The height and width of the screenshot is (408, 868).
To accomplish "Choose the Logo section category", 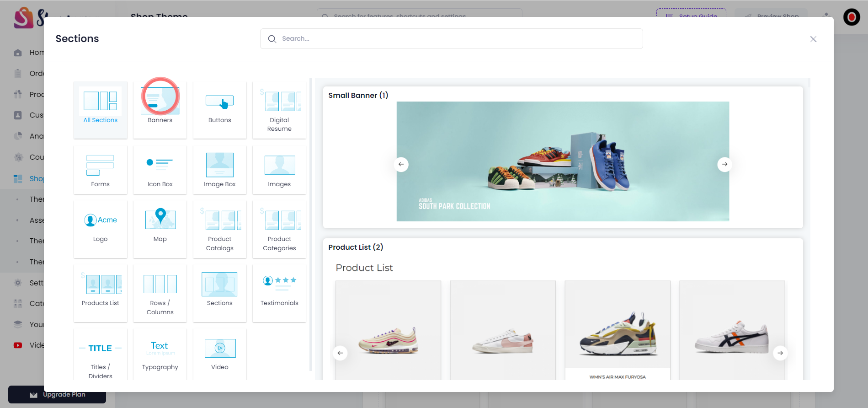I will (101, 230).
